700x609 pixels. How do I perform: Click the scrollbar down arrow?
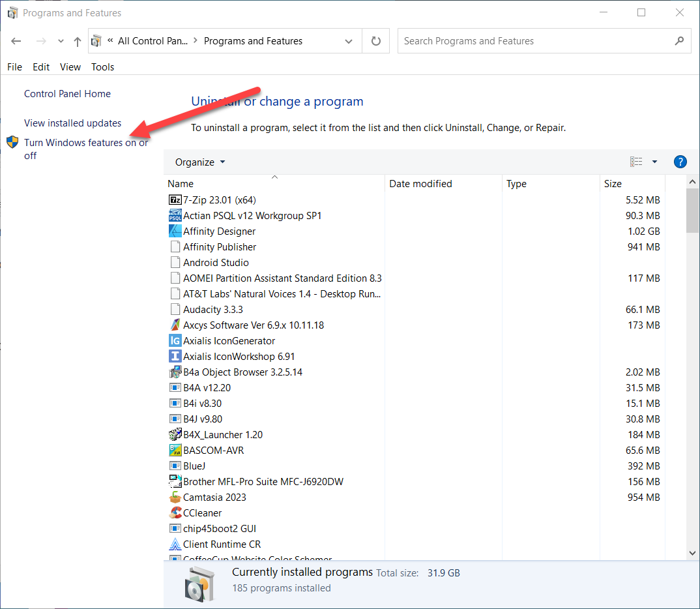coord(692,553)
